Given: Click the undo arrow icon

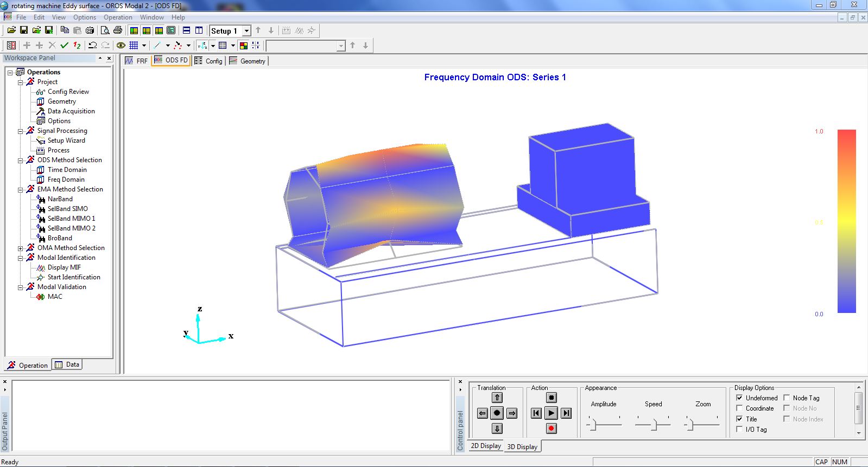Looking at the screenshot, I should point(93,46).
